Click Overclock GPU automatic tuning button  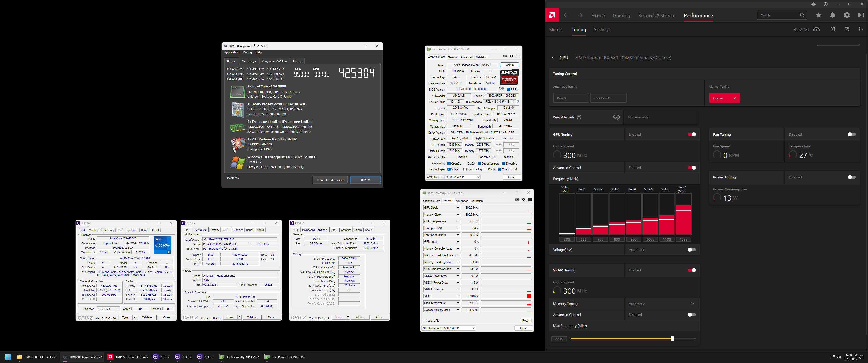click(x=608, y=98)
